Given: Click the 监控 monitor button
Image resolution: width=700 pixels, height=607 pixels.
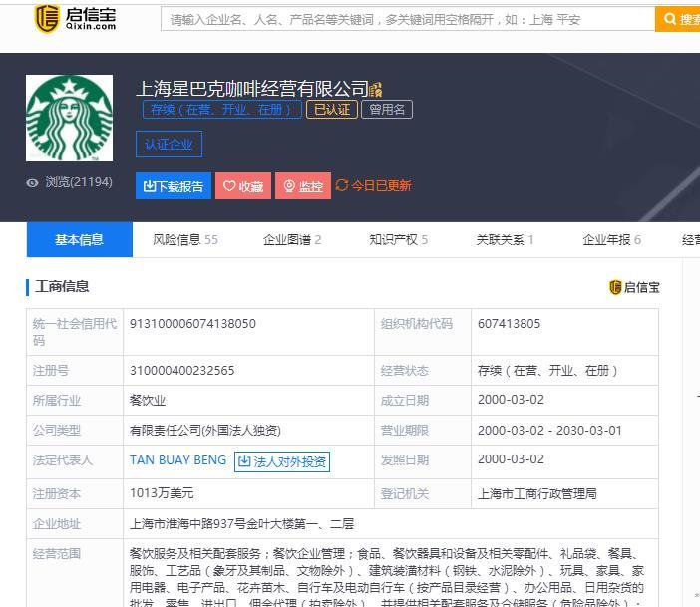Looking at the screenshot, I should click(x=303, y=185).
